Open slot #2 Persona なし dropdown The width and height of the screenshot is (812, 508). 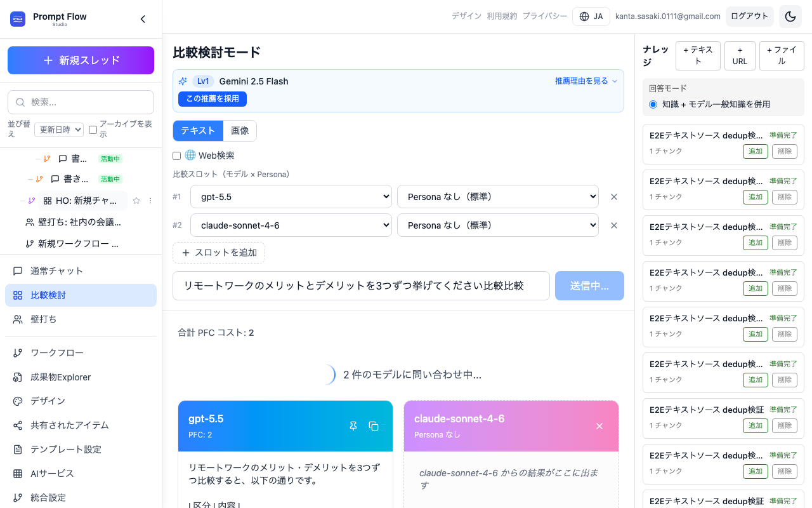pyautogui.click(x=498, y=225)
